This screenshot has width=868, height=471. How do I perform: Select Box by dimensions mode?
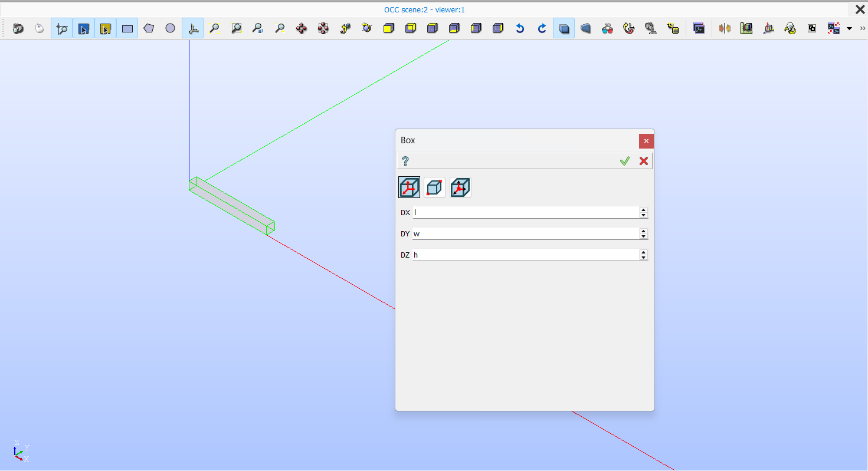click(x=410, y=187)
